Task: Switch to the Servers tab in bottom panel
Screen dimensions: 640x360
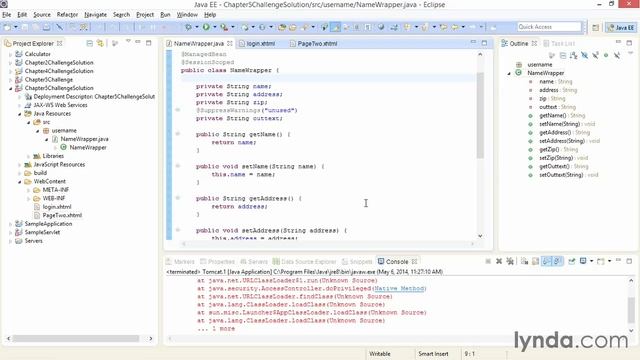Action: coord(254,262)
